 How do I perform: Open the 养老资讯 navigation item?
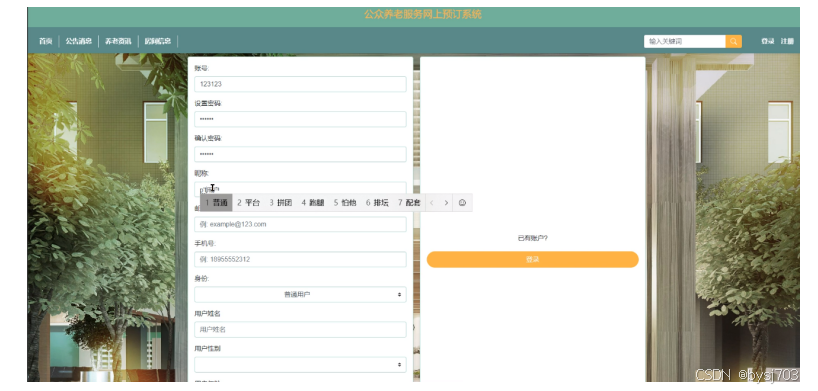tap(118, 41)
